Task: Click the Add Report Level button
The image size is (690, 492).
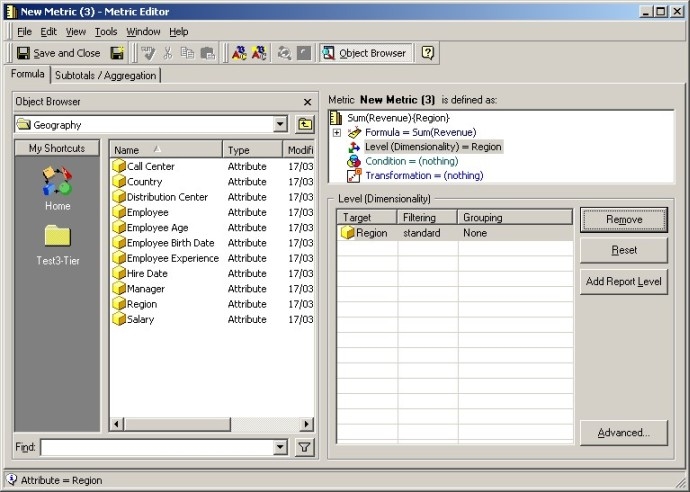Action: coord(624,282)
